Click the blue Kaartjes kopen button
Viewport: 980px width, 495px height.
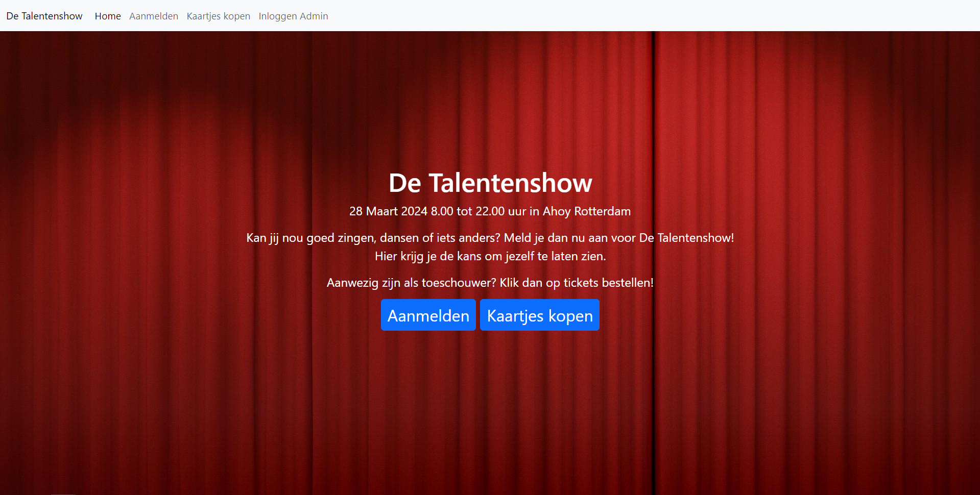[540, 315]
